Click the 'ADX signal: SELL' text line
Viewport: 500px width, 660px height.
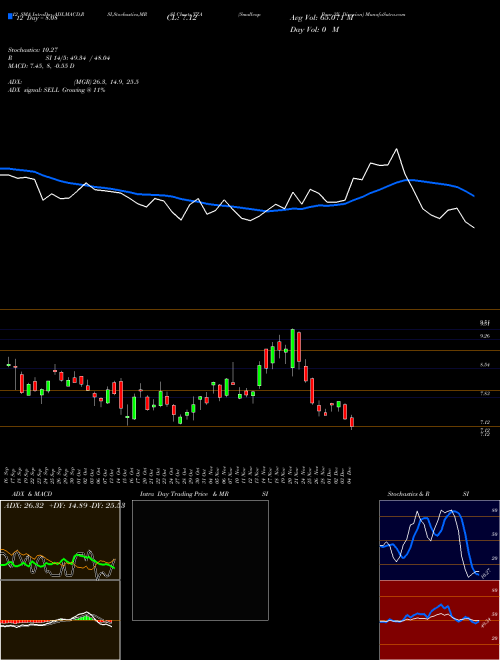[x=56, y=90]
